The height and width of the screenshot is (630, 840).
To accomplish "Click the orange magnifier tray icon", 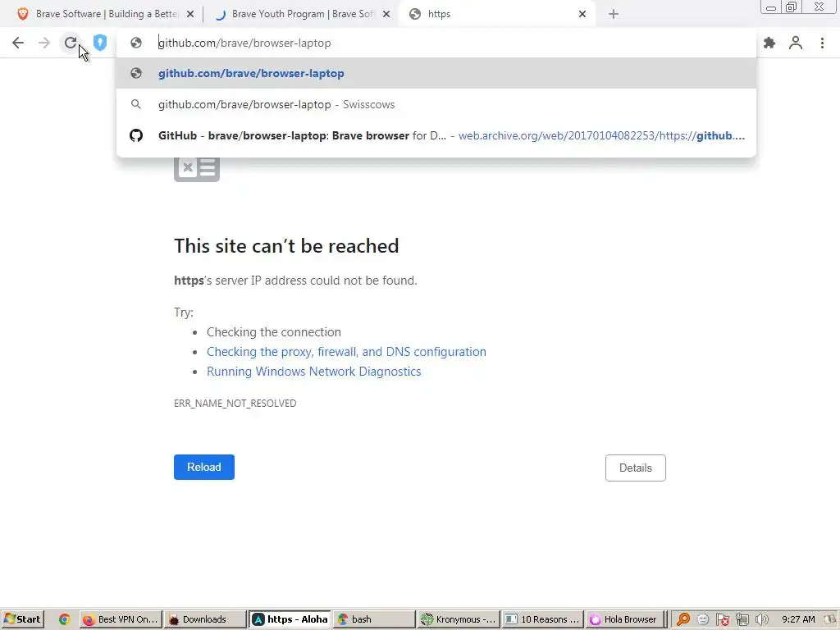I will [683, 619].
